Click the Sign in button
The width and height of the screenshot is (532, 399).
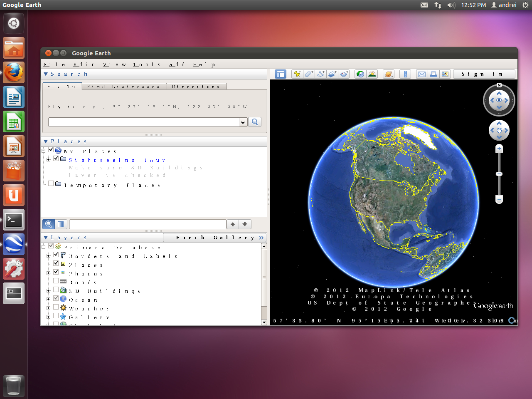coord(484,74)
